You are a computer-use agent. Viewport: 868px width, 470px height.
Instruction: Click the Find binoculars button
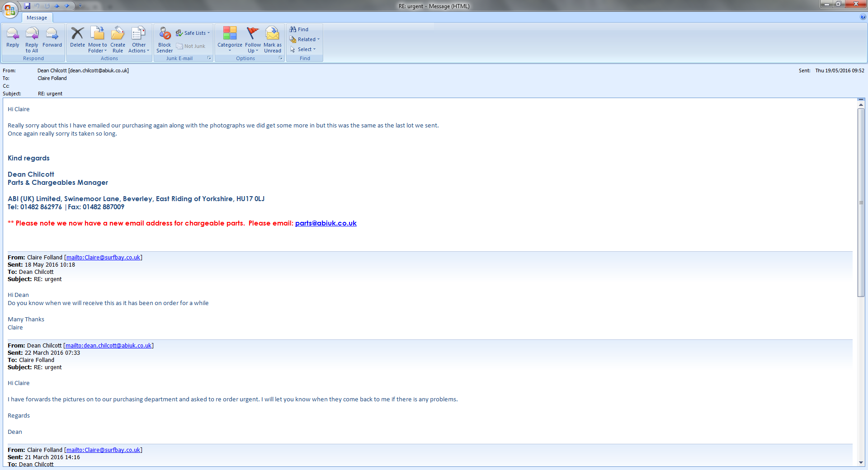pyautogui.click(x=299, y=29)
